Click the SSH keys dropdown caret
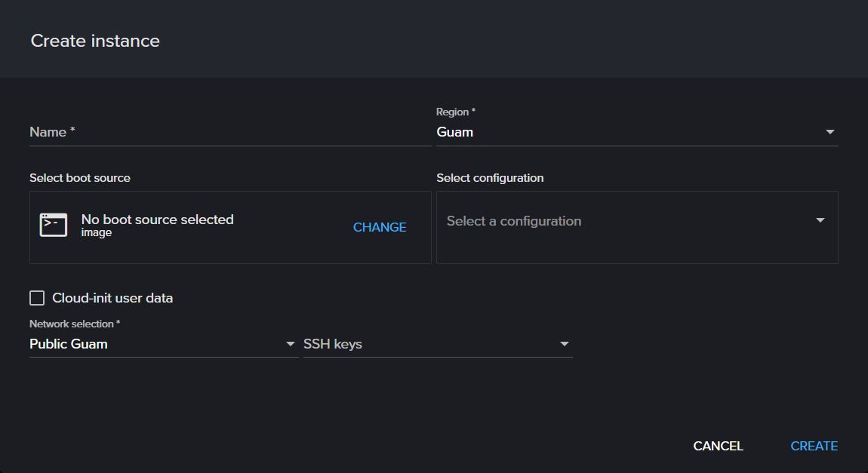 point(564,343)
